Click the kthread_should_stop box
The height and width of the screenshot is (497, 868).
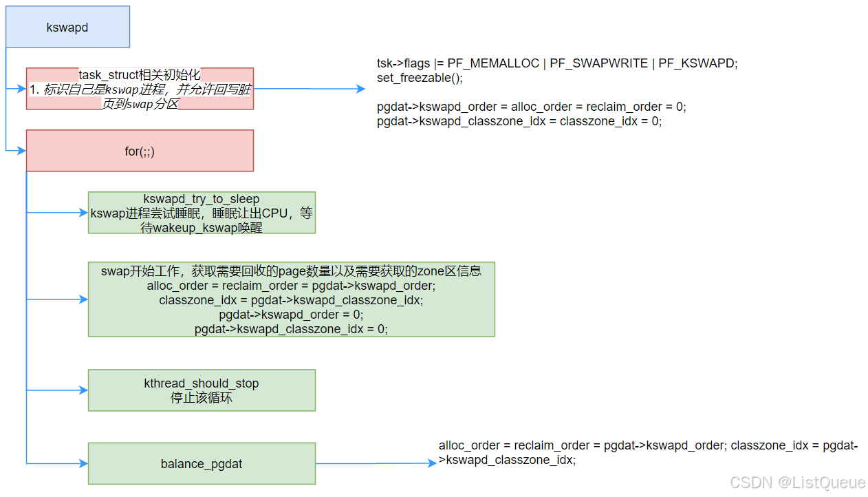click(202, 390)
